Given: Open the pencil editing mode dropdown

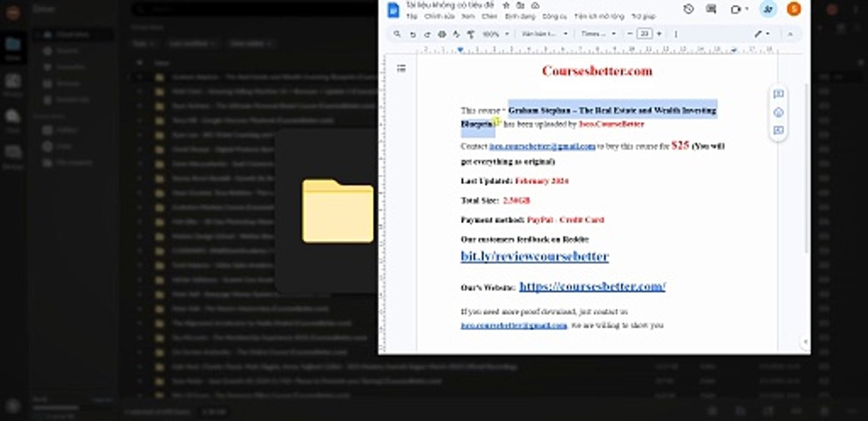Looking at the screenshot, I should click(x=762, y=34).
